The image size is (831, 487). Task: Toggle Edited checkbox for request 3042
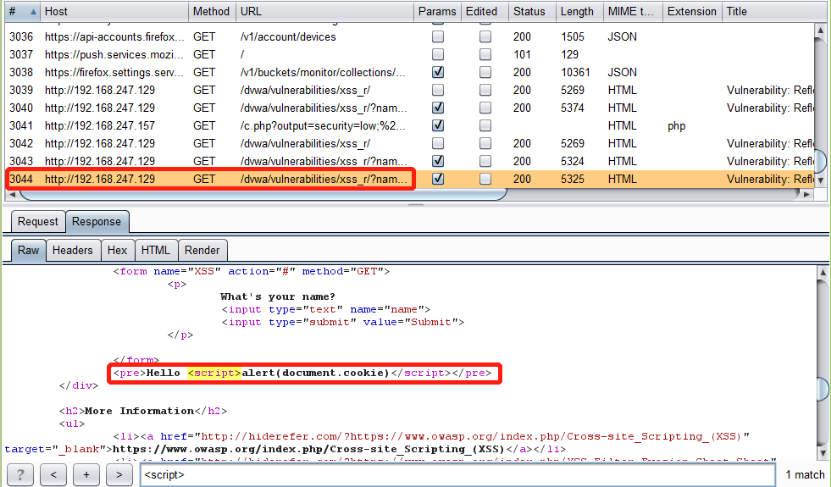coord(485,144)
